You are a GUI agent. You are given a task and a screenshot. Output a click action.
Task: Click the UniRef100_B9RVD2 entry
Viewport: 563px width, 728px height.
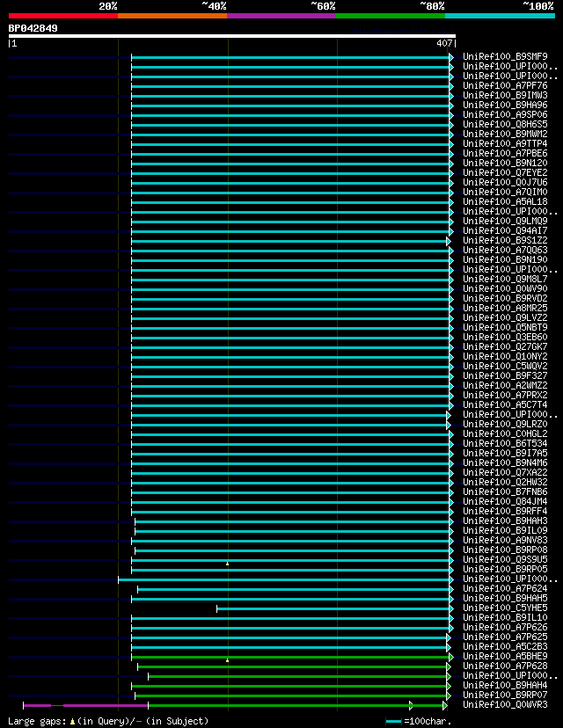(505, 299)
